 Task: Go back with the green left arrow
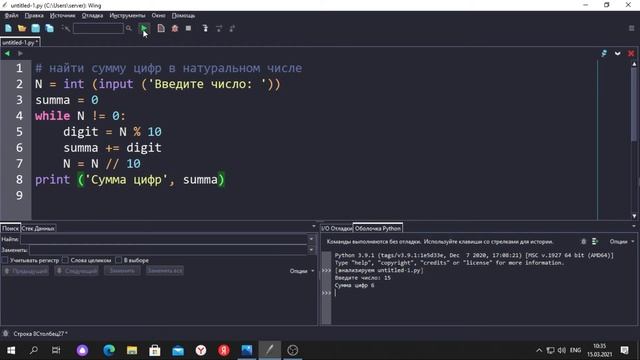tap(7, 53)
